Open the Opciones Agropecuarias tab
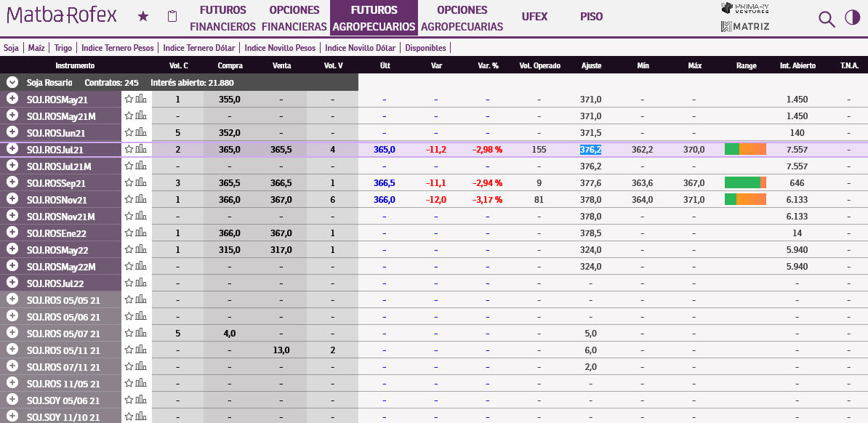This screenshot has width=868, height=423. click(x=462, y=18)
